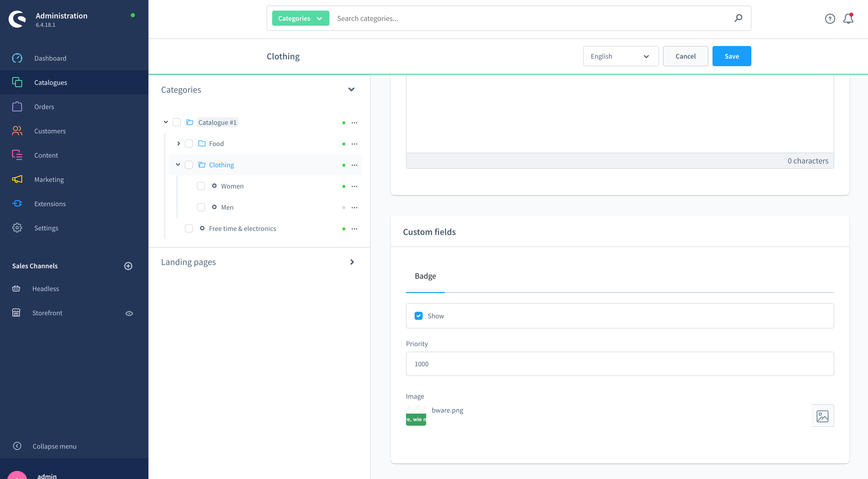Open options menu for Food category
Viewport: 868px width, 479px height.
point(354,144)
